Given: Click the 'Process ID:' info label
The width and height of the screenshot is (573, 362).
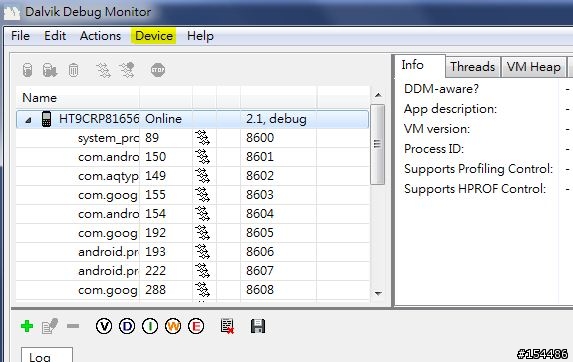Looking at the screenshot, I should coord(434,149).
